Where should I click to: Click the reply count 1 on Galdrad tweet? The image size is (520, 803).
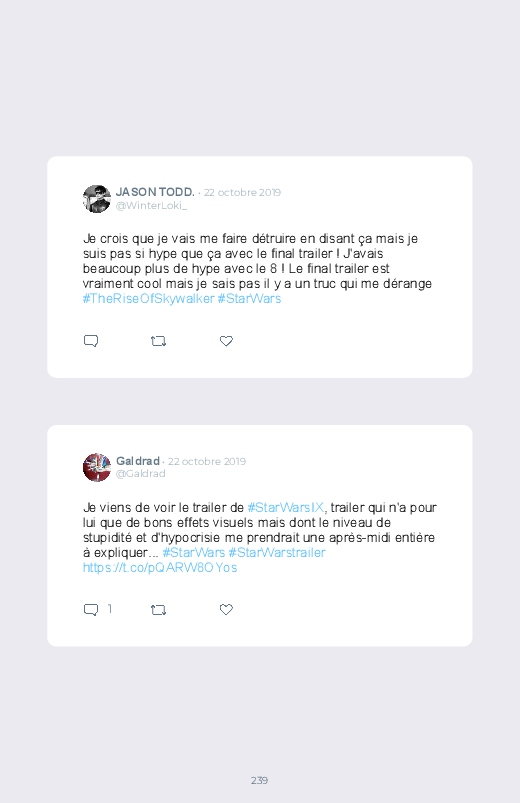(x=110, y=609)
